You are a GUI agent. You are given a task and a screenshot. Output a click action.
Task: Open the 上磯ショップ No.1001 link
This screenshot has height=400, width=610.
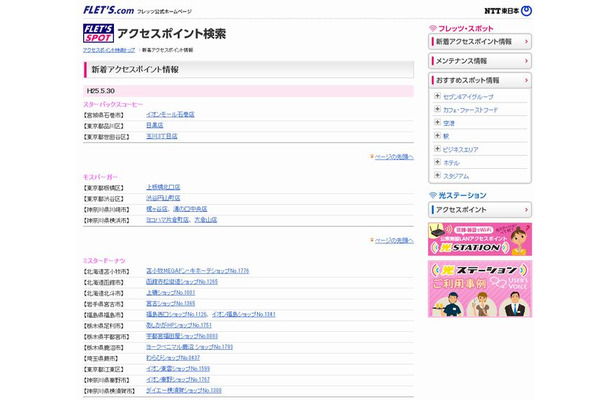(170, 293)
